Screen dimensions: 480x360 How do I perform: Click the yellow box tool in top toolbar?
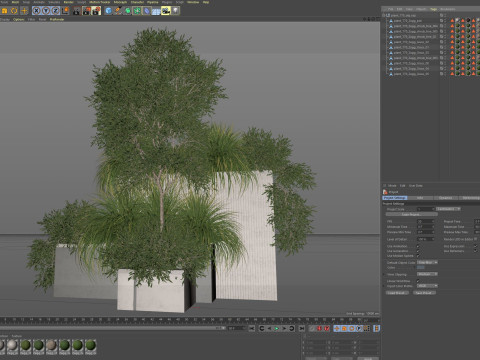coord(4,11)
